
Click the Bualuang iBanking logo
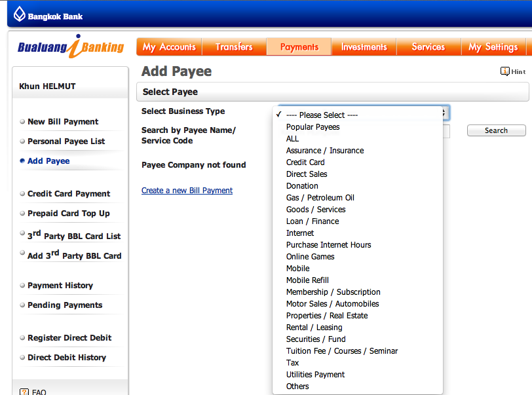coord(71,47)
